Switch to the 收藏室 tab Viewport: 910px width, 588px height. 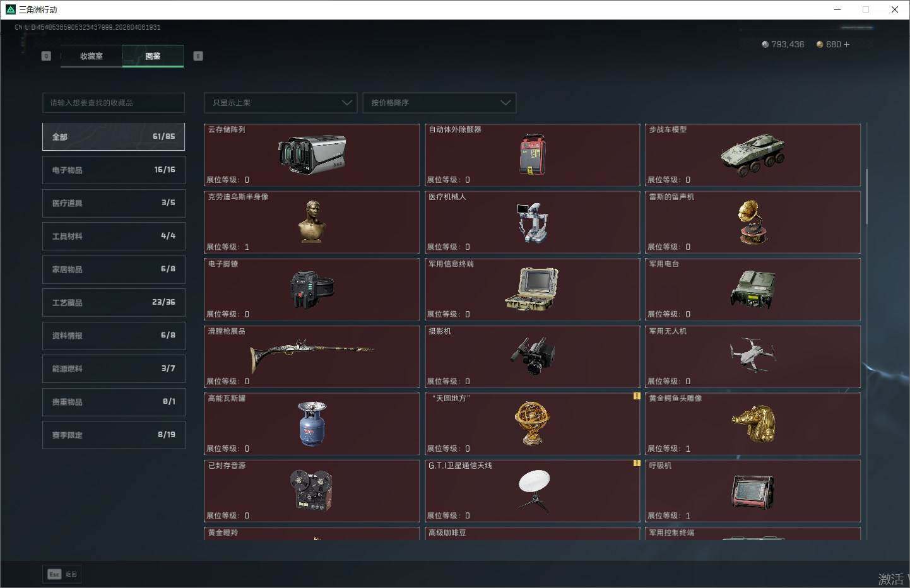(x=92, y=56)
